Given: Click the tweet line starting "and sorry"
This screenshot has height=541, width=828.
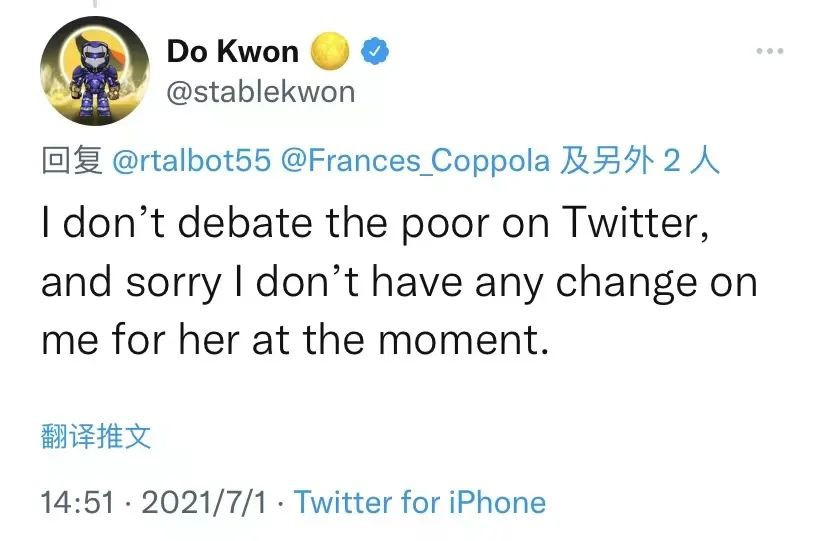Looking at the screenshot, I should [398, 283].
